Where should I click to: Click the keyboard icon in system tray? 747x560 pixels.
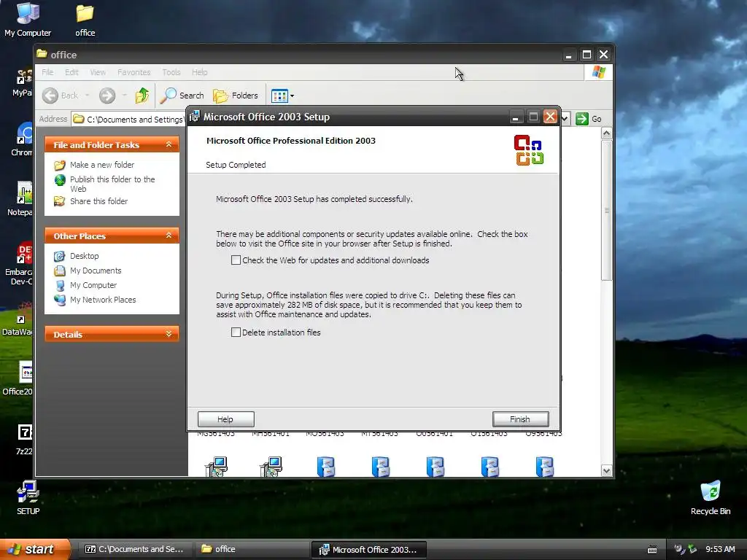pos(652,550)
